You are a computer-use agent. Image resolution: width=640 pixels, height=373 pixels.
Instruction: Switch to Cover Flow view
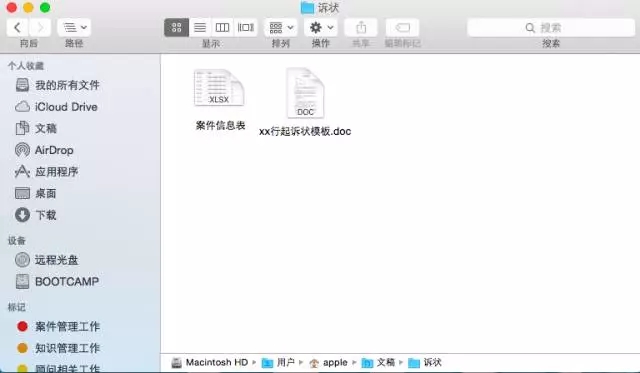(246, 28)
